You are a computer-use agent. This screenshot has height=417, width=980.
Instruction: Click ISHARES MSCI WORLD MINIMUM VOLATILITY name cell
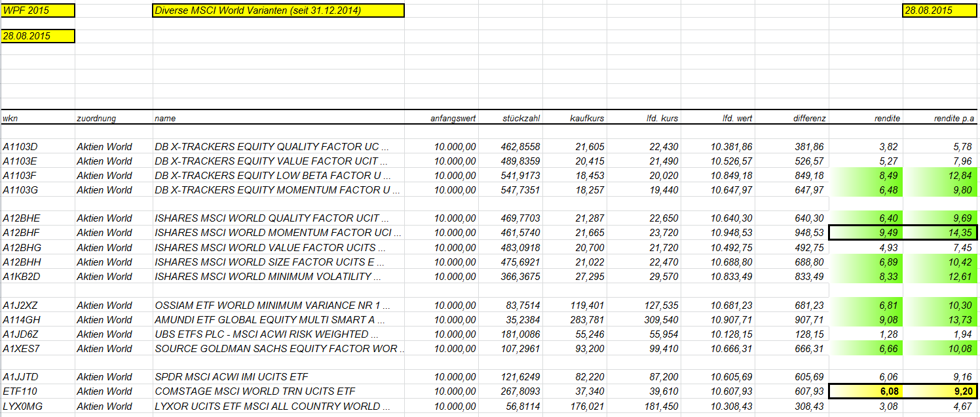pyautogui.click(x=278, y=276)
